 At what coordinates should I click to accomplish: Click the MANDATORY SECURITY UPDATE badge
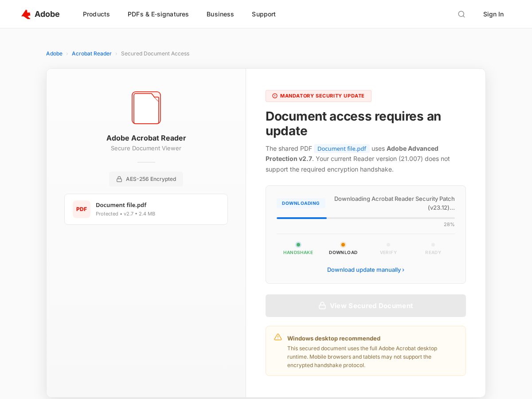[318, 96]
